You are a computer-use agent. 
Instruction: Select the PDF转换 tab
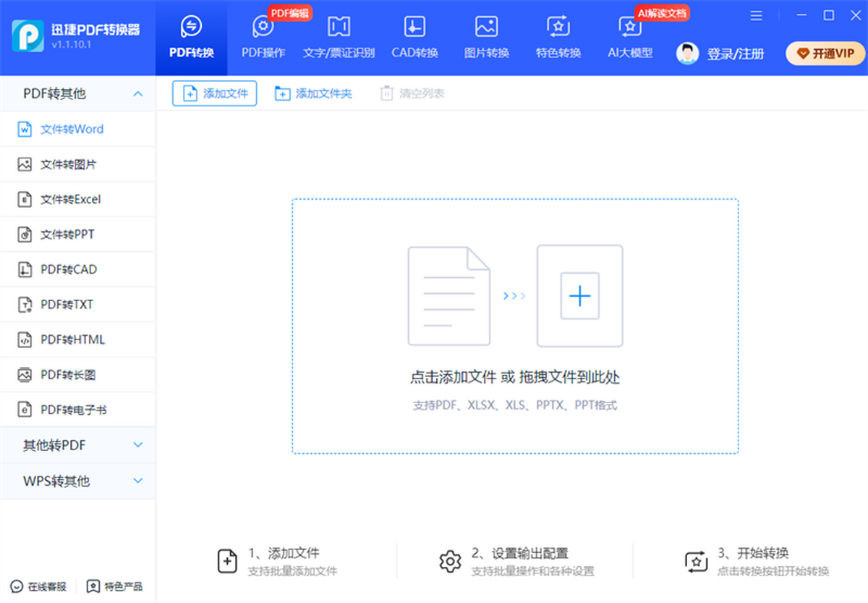[x=192, y=38]
